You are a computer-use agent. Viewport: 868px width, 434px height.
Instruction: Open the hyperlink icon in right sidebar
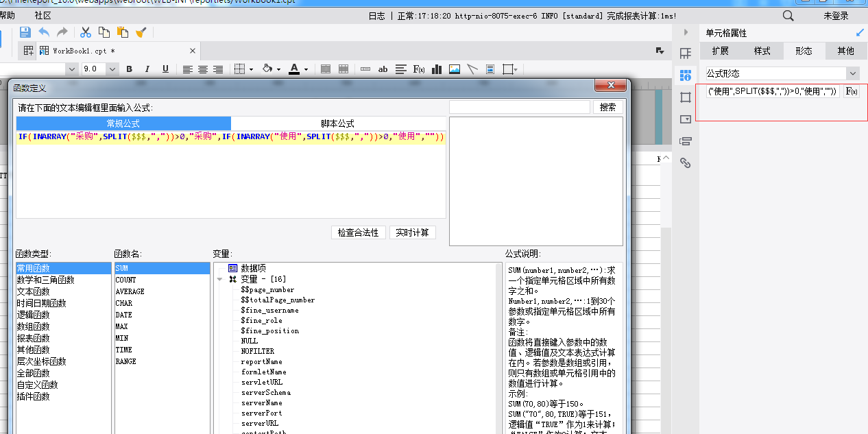pos(685,163)
